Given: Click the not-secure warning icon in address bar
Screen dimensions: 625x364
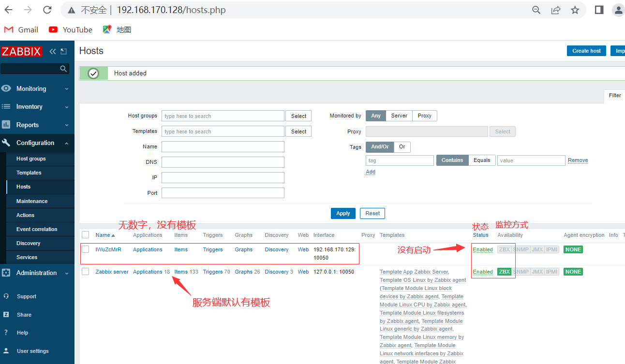Looking at the screenshot, I should pyautogui.click(x=72, y=10).
